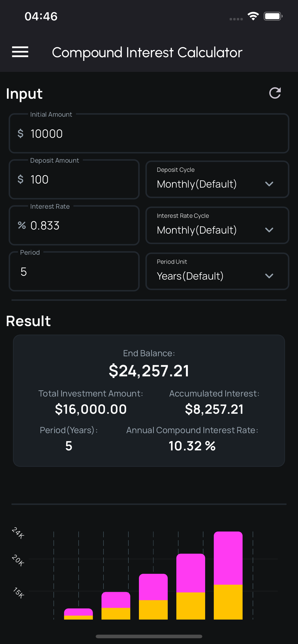Tap the reset refresh icon
Image resolution: width=298 pixels, height=644 pixels.
click(275, 93)
